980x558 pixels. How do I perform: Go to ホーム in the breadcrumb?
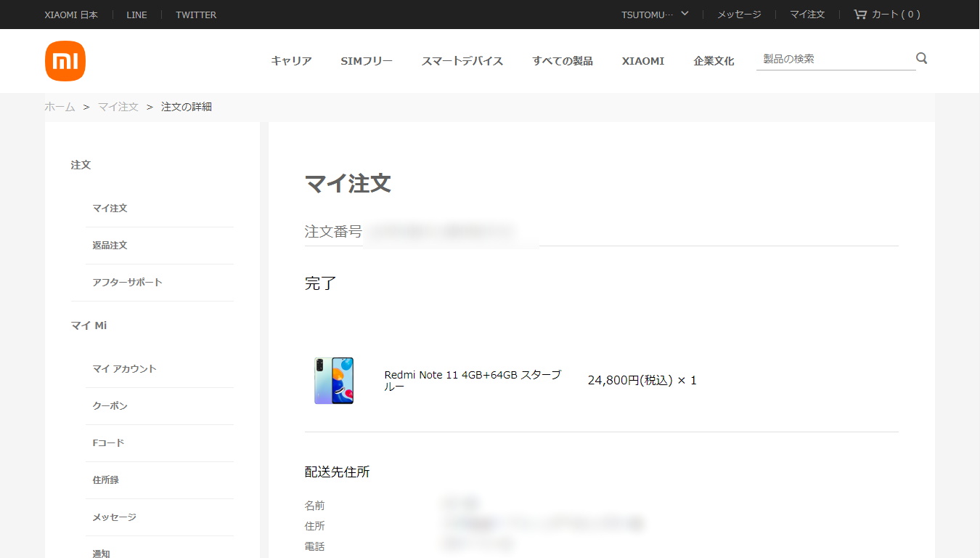[x=60, y=107]
